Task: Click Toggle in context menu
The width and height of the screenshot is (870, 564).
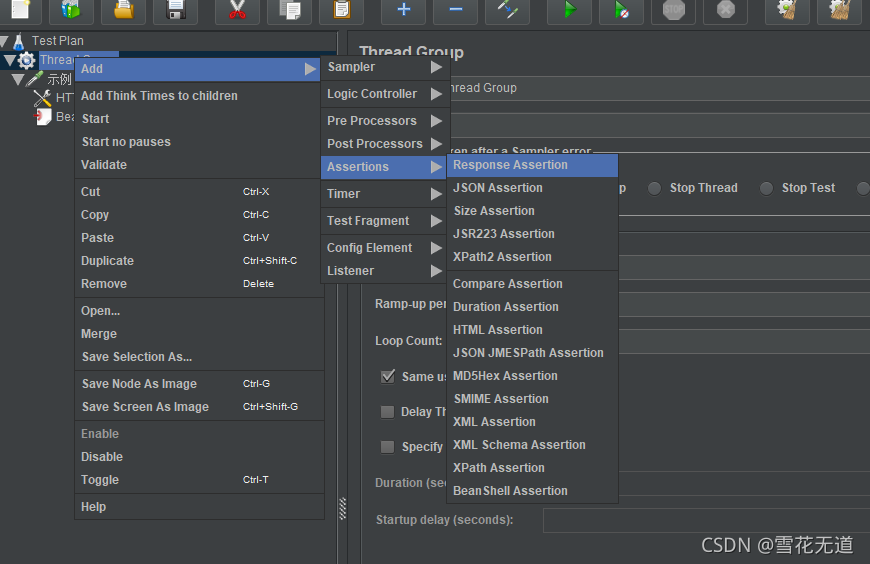Action: coord(199,480)
